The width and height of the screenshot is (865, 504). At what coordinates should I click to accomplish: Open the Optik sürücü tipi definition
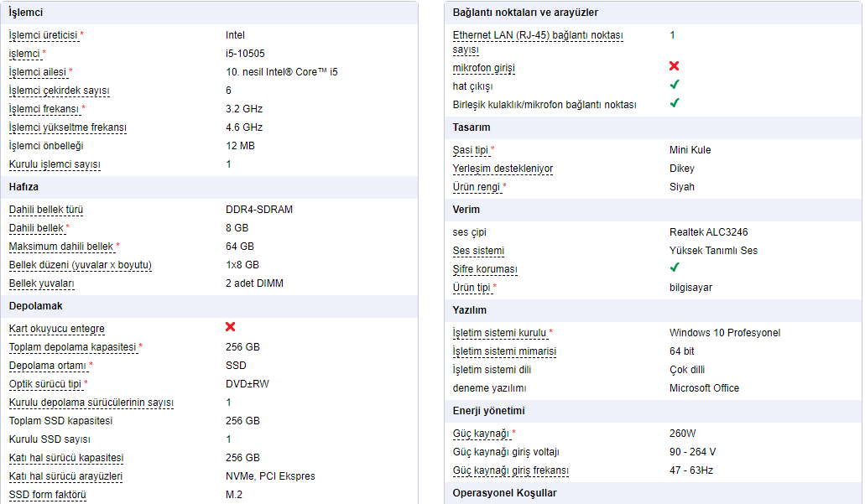pyautogui.click(x=45, y=384)
